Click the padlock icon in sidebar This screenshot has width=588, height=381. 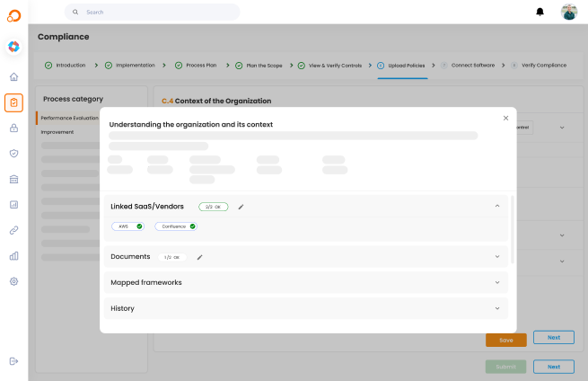tap(13, 128)
